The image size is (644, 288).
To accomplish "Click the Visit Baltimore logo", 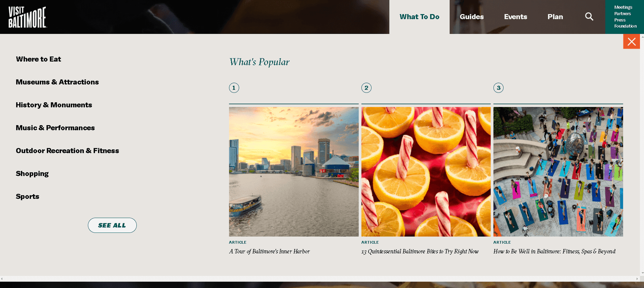I will click(x=27, y=17).
